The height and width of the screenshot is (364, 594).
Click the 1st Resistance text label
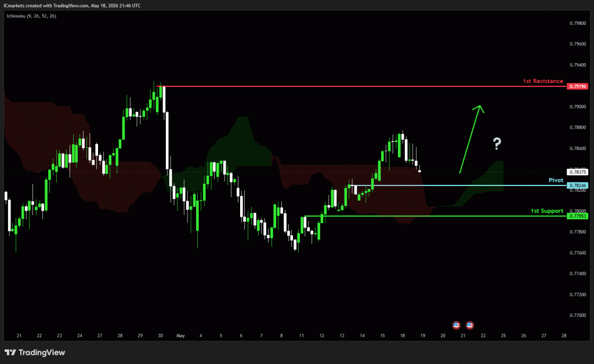click(543, 81)
